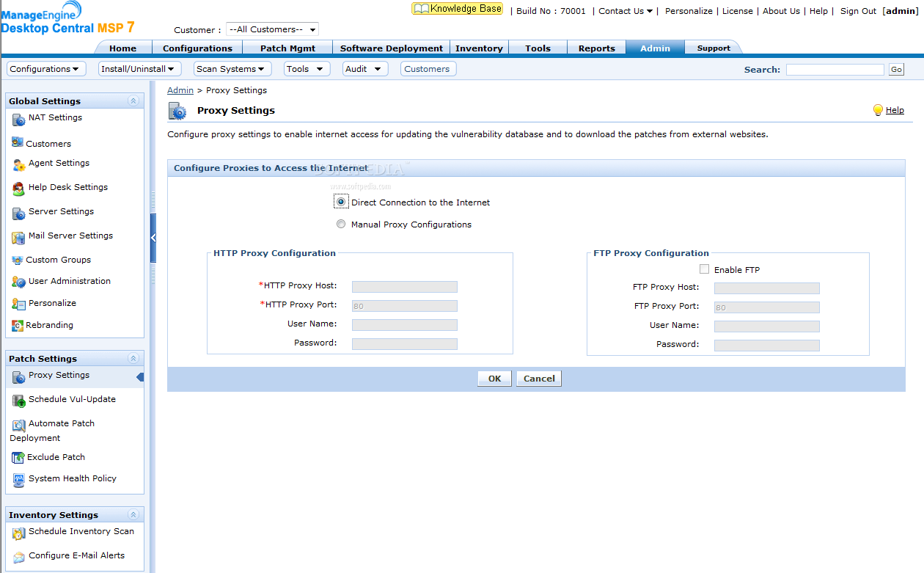Open the About Us link
Viewport: 924px width, 573px height.
tap(781, 11)
